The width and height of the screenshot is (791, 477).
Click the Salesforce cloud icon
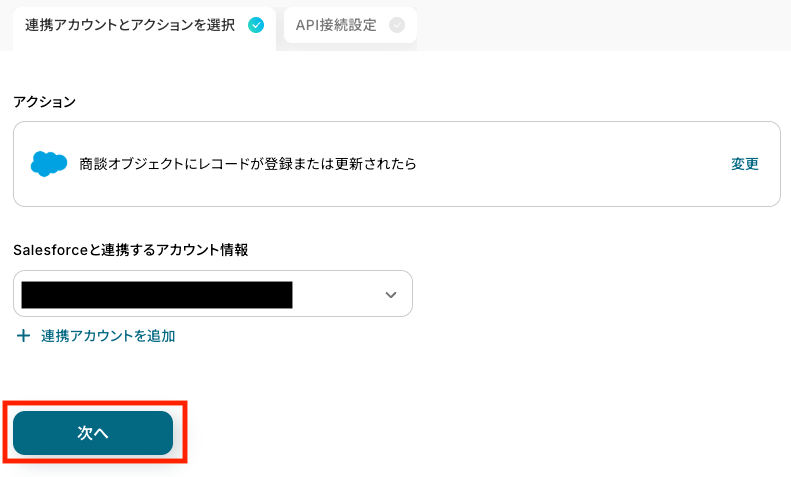(x=49, y=164)
